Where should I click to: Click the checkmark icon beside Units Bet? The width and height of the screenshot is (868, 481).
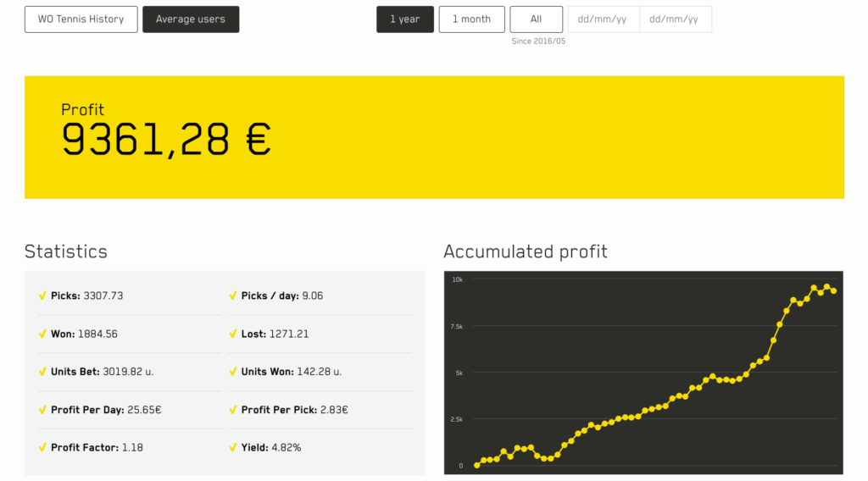(42, 372)
